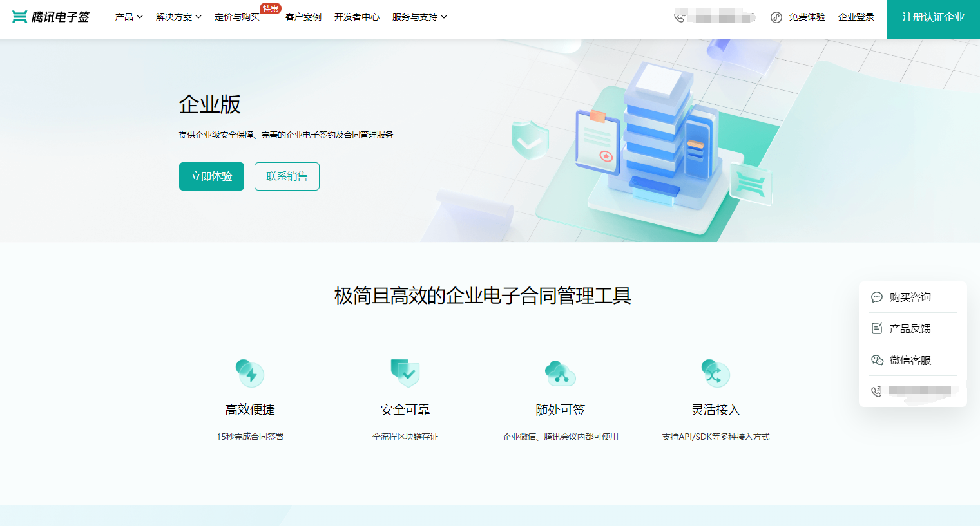Click the 安全可靠 shield icon
Screen dimensions: 980x526
pyautogui.click(x=405, y=373)
